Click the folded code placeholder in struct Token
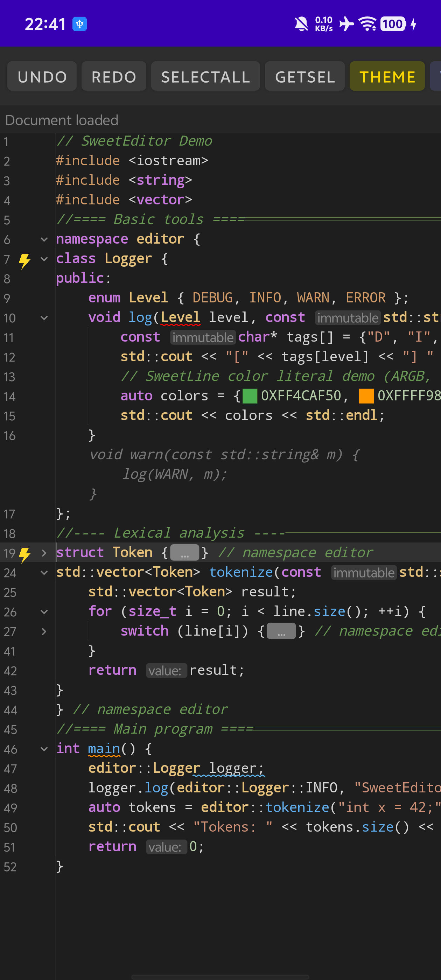 click(184, 553)
